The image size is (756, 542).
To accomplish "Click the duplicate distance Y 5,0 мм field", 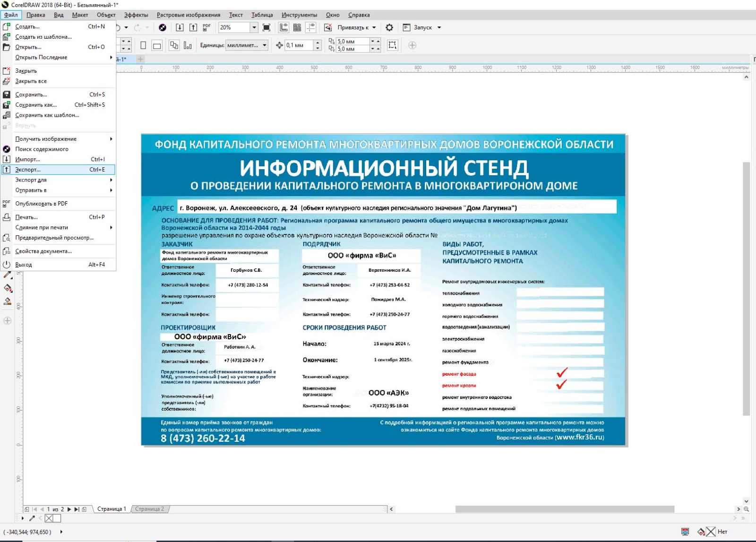I will click(352, 49).
